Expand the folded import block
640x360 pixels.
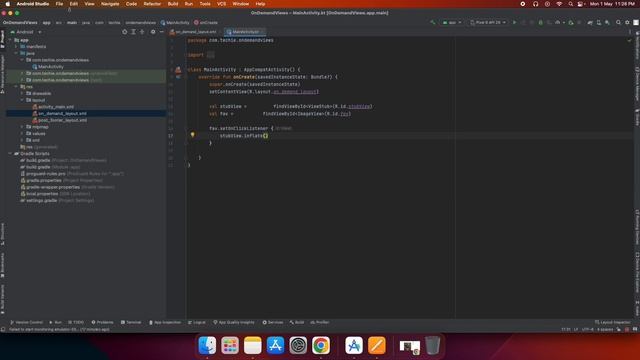210,55
